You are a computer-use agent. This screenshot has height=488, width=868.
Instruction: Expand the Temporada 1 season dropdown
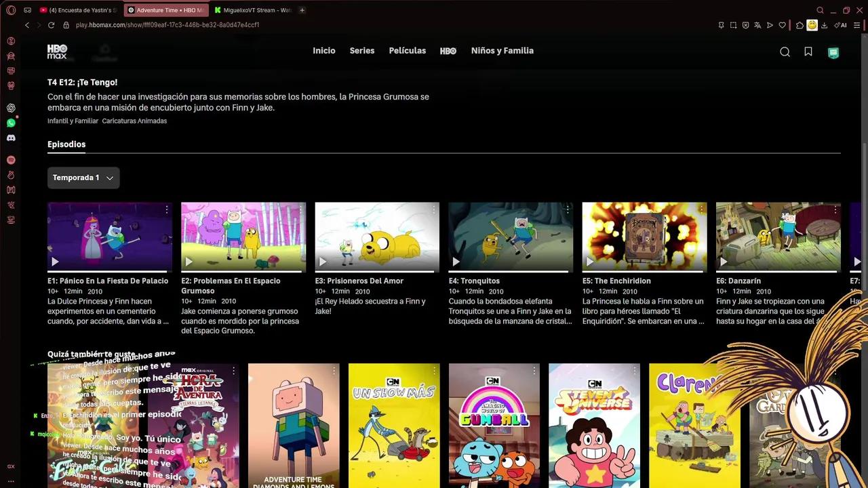point(83,178)
